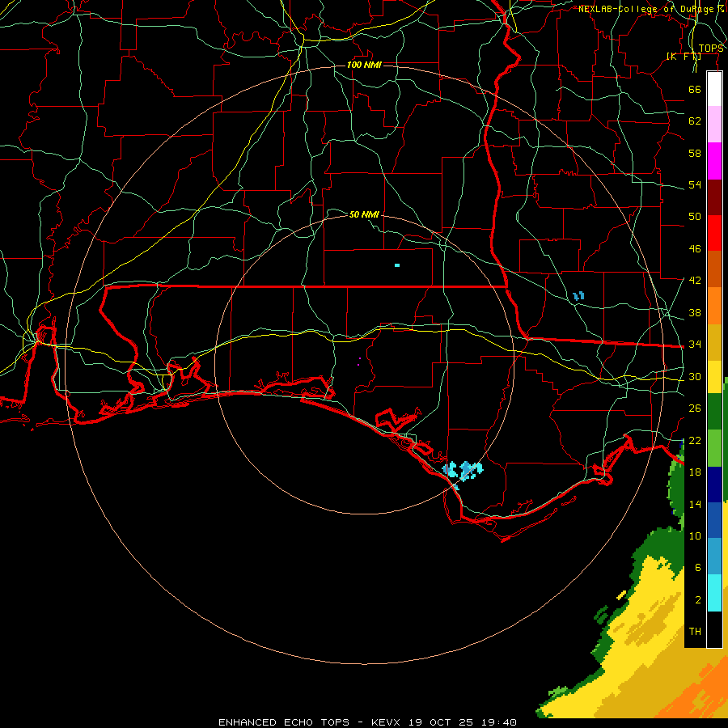Click the light pink legend swatch
Image resolution: width=728 pixels, height=728 pixels.
[x=714, y=125]
